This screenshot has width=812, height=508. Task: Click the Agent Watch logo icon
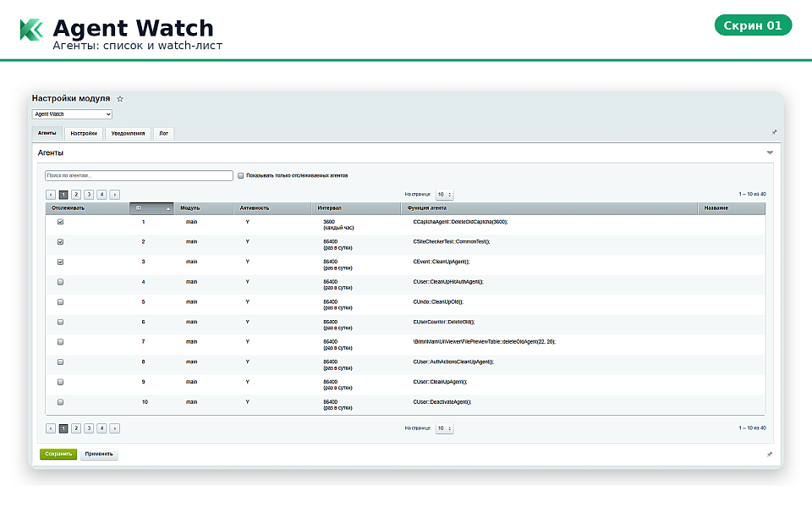tap(31, 30)
